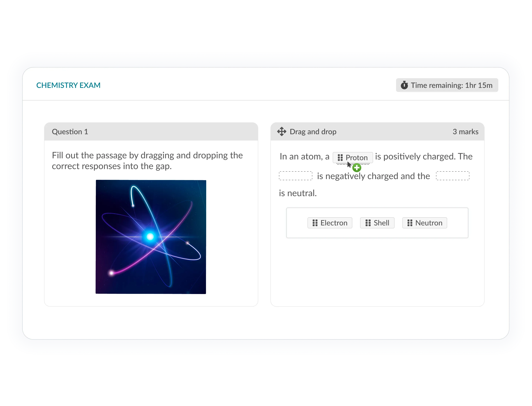Click the 3 marks label
532x406 pixels.
pos(465,131)
